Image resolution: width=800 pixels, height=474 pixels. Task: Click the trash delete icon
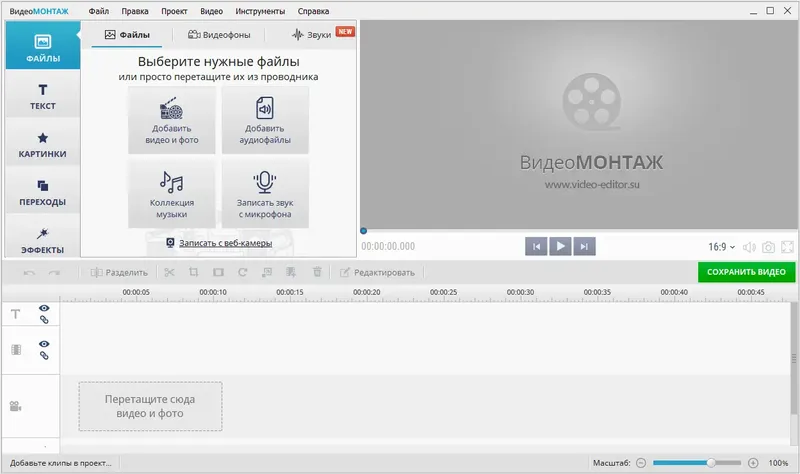coord(317,272)
